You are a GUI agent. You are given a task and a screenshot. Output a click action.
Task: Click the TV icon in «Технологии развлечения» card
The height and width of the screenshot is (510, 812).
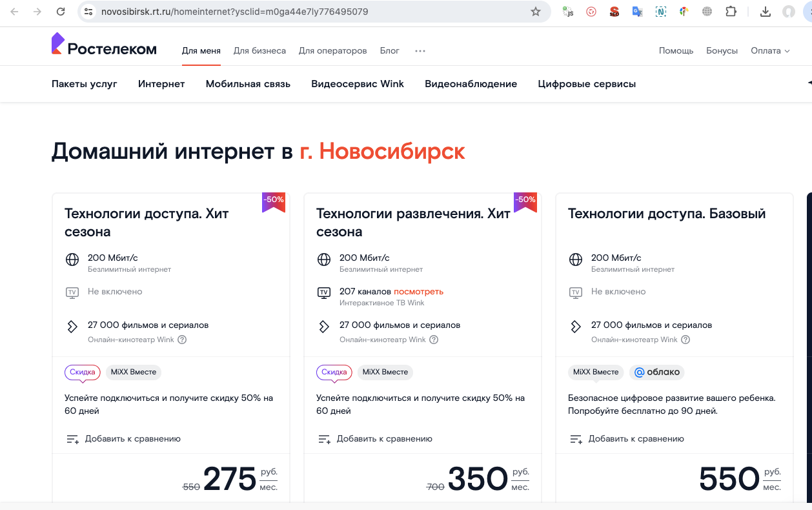point(323,292)
